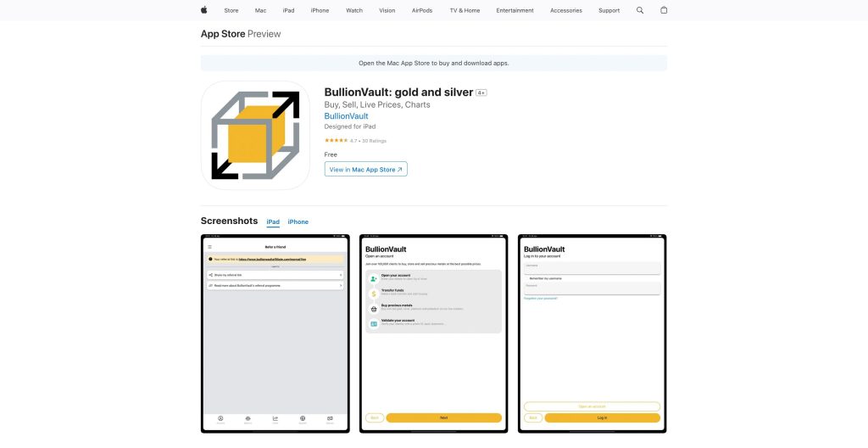868x448 pixels.
Task: Open the Mac menu item
Action: coord(260,10)
